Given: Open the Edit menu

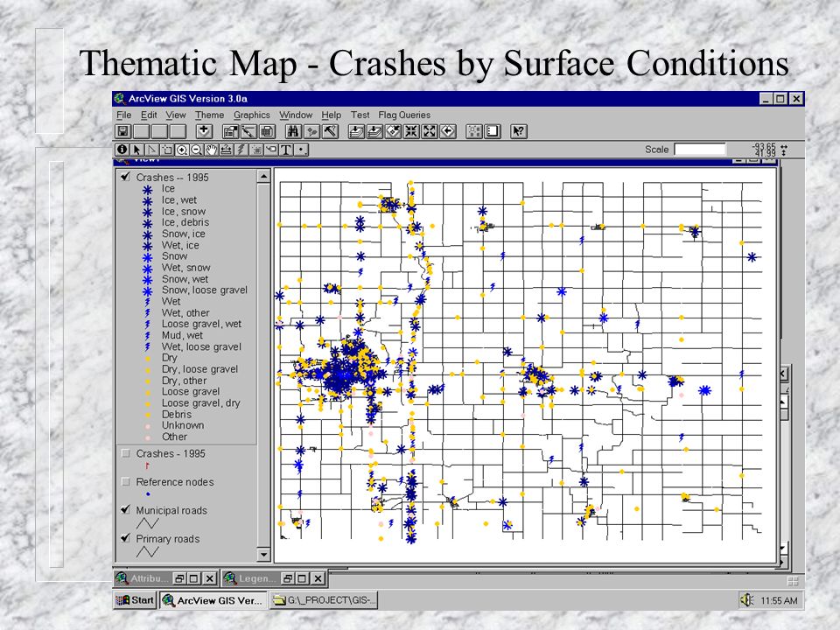Looking at the screenshot, I should coord(149,115).
